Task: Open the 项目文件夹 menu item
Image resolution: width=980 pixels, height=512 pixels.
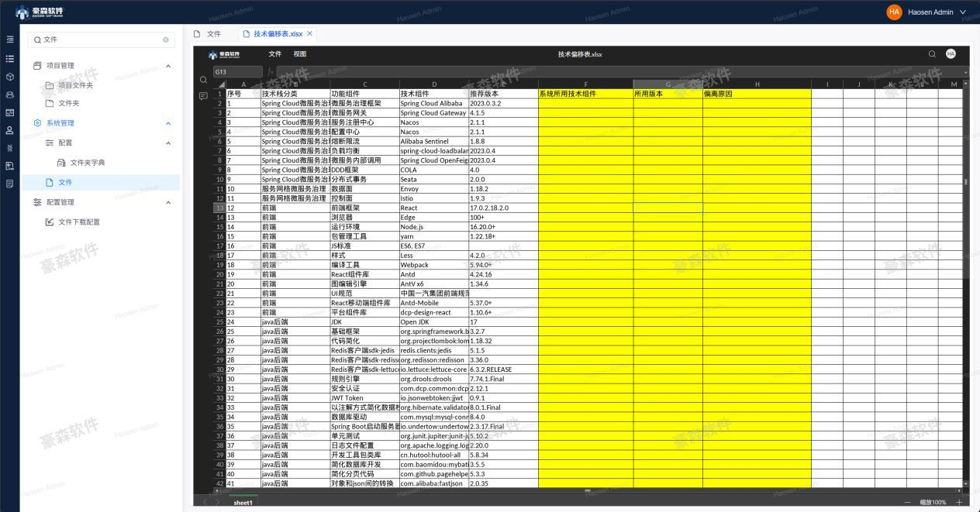Action: [x=101, y=85]
